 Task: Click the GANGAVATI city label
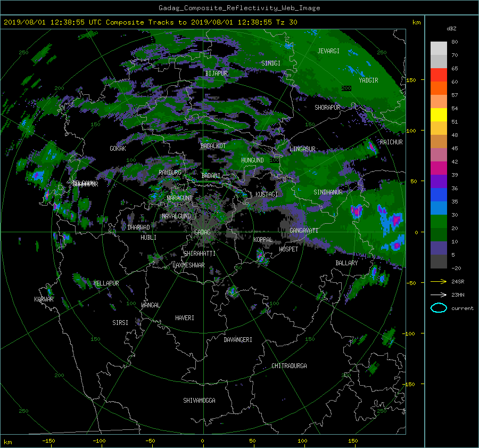click(x=304, y=230)
